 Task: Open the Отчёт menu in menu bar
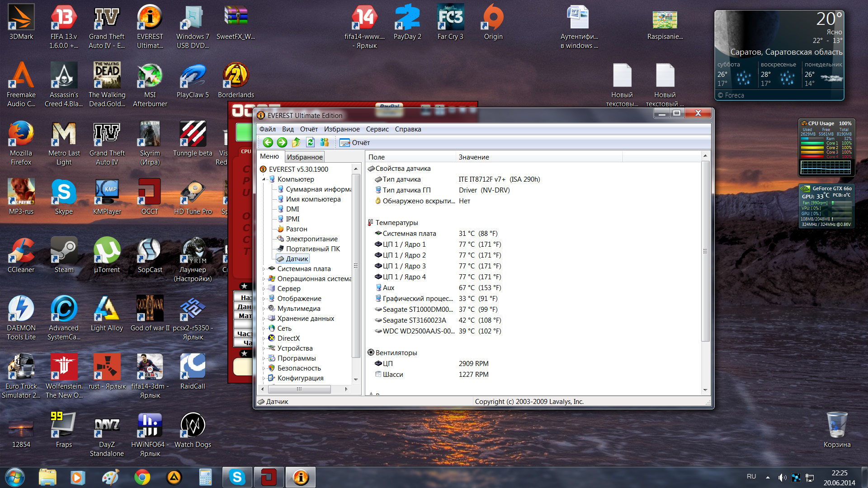point(309,129)
